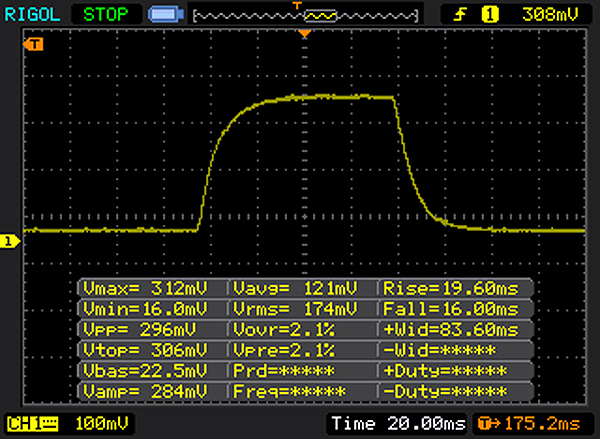Click the small T marker above memory bar
600x439 pixels.
click(x=297, y=5)
